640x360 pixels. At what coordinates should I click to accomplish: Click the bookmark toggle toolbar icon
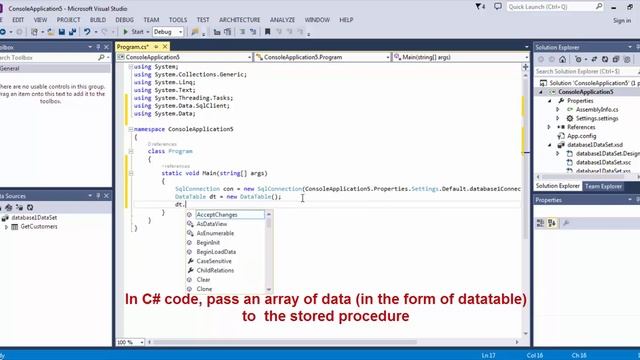point(267,31)
